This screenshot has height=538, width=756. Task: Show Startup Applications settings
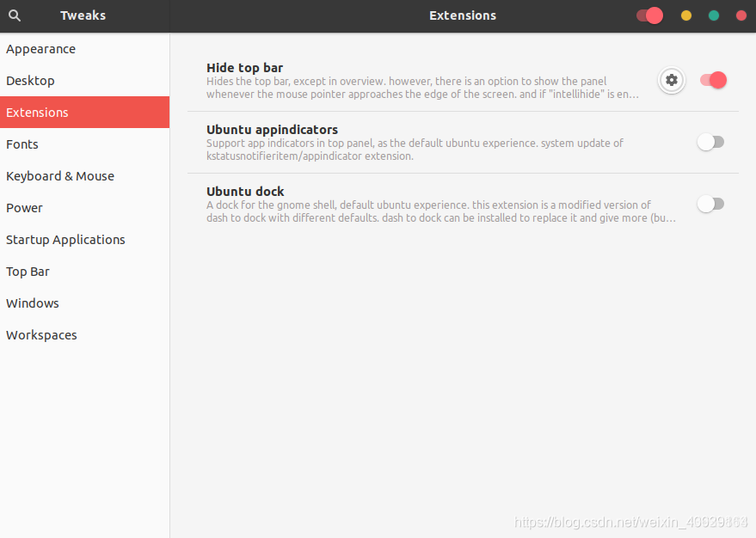(x=85, y=240)
